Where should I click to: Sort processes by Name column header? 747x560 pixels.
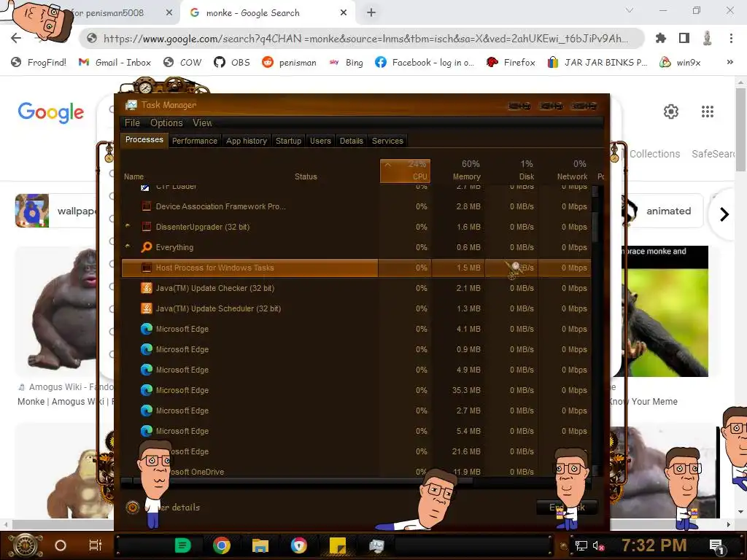pyautogui.click(x=134, y=176)
